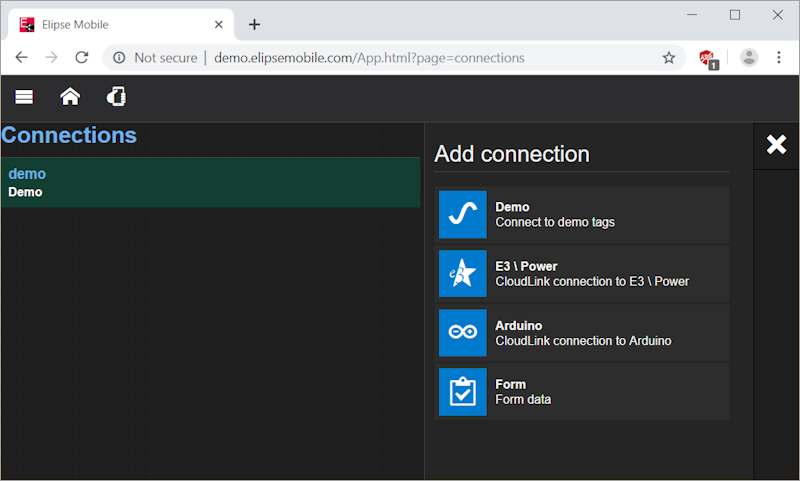Click the Form clipboard checkmark icon
The image size is (800, 481).
[462, 391]
